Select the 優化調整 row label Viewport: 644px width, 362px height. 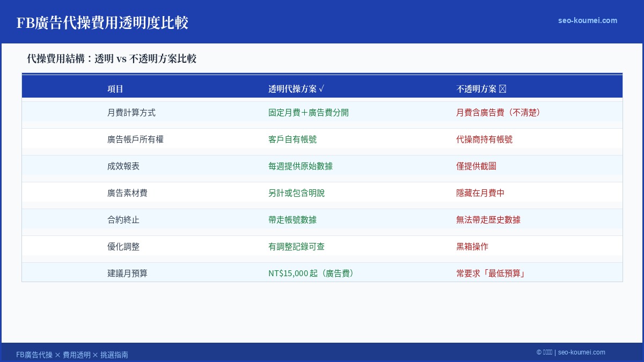[x=123, y=247]
